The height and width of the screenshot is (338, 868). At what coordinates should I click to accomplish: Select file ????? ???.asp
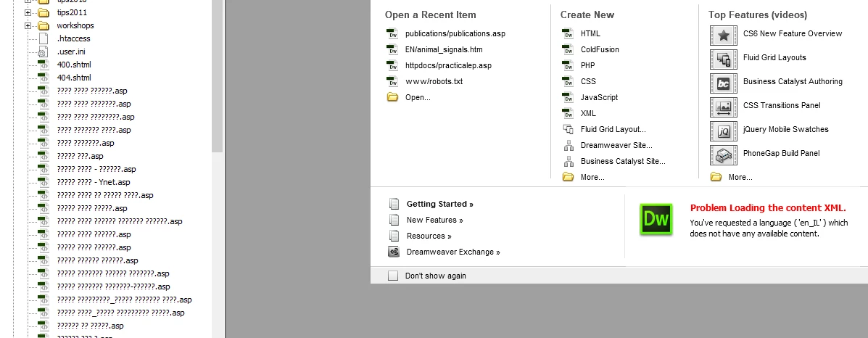click(x=80, y=156)
